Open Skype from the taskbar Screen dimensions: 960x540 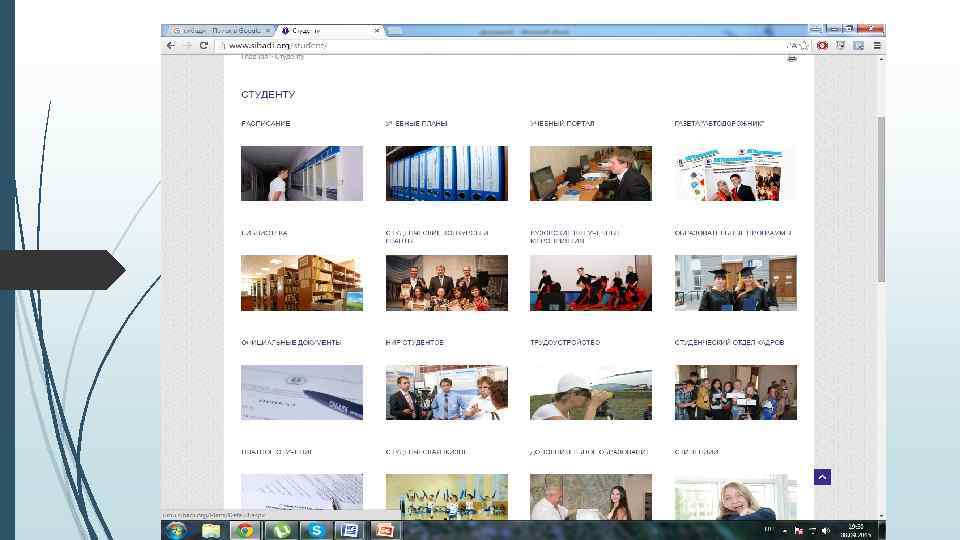[x=316, y=530]
